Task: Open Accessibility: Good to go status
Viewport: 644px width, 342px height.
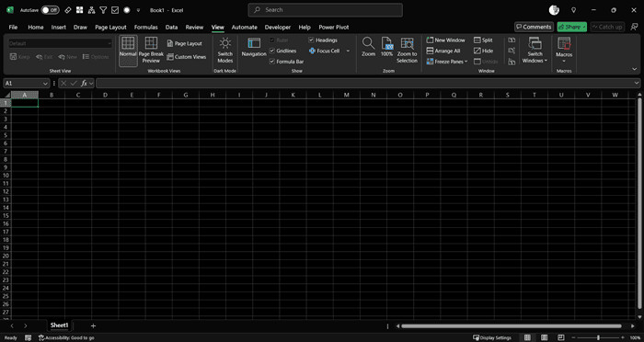Action: pyautogui.click(x=66, y=337)
